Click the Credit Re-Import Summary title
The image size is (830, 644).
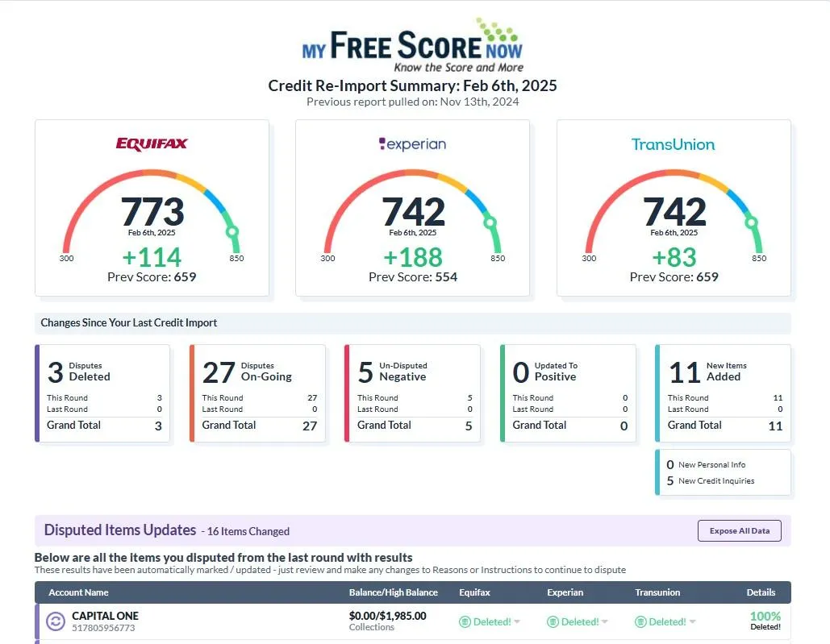[x=412, y=85]
